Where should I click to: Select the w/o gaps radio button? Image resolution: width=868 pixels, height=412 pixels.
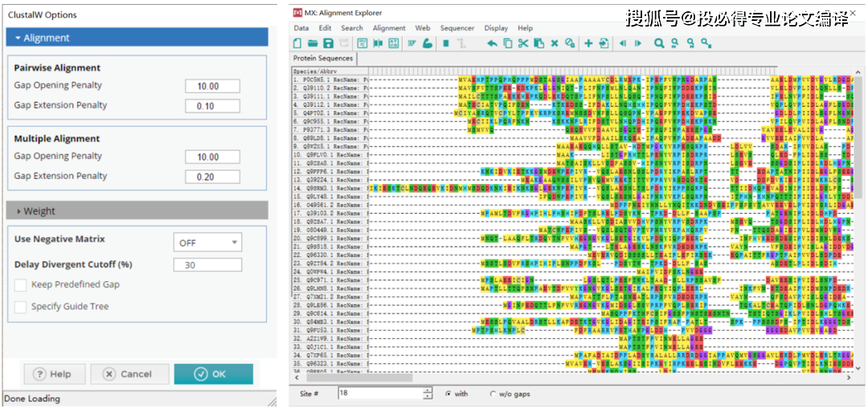coord(493,394)
